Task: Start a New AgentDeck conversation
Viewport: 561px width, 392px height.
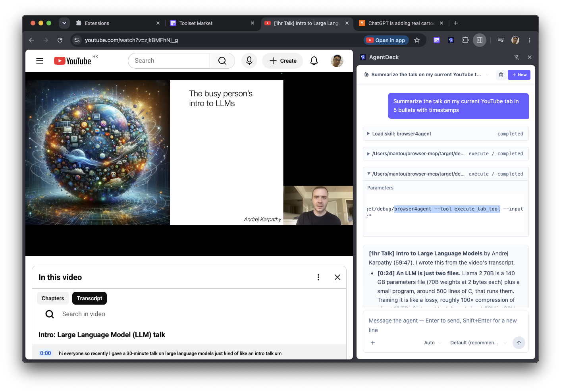Action: click(519, 75)
